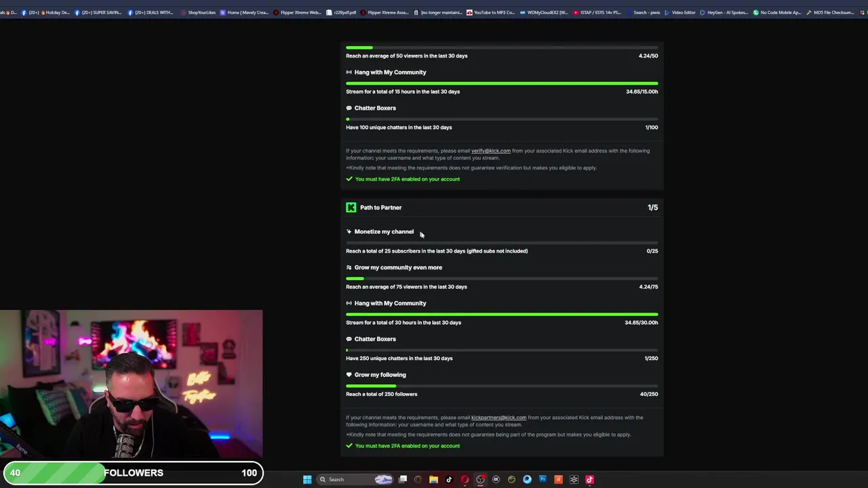Screen dimensions: 868x488
Task: Open Task View on the taskbar
Action: pos(403,479)
